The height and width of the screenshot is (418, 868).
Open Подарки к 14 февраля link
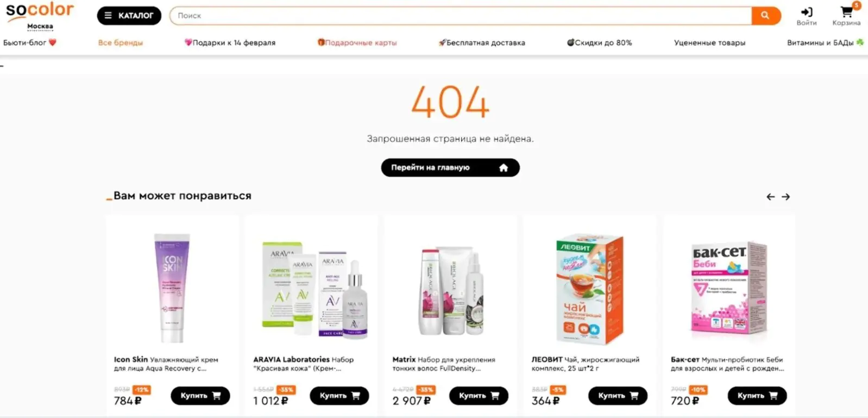click(x=230, y=42)
